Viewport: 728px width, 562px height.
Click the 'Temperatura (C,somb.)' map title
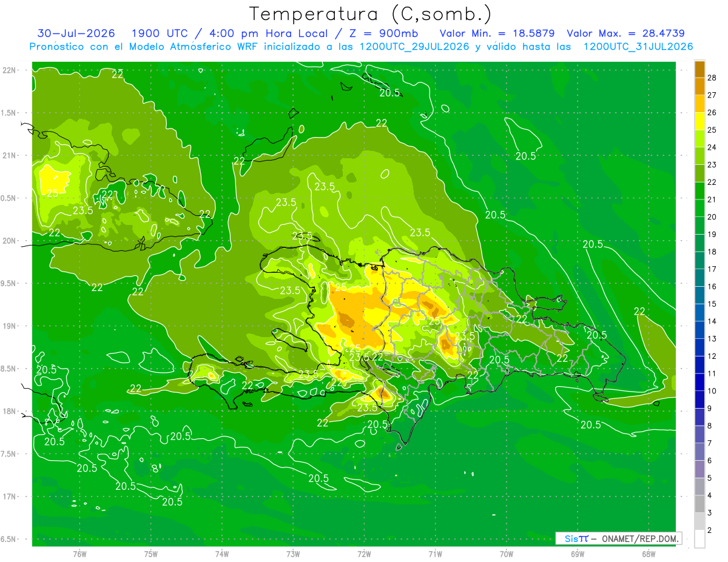[x=371, y=14]
